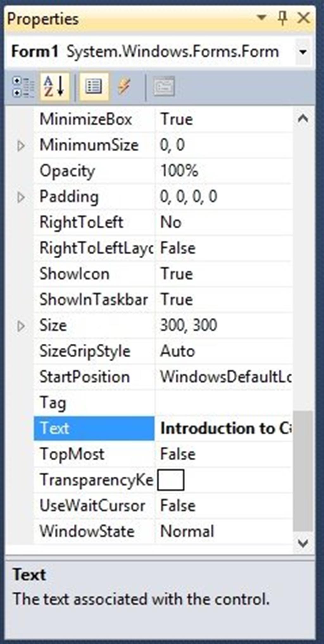Expand the Size property node
The height and width of the screenshot is (644, 324).
click(x=21, y=326)
